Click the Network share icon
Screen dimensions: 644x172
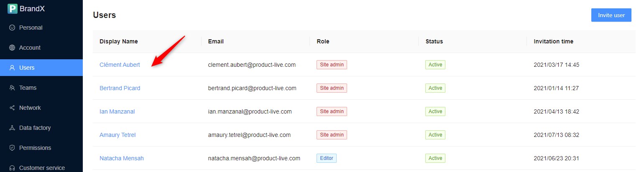click(x=12, y=108)
